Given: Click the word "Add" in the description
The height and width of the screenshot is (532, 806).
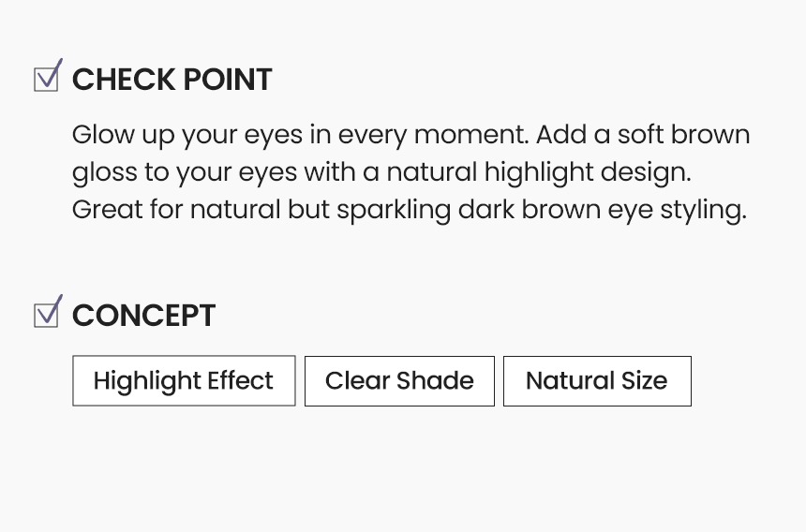Looking at the screenshot, I should tap(560, 135).
